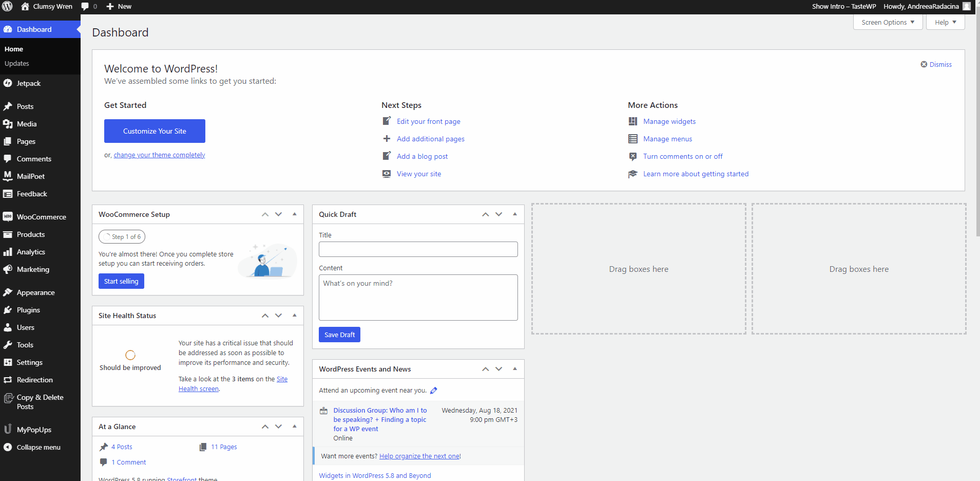Open the Updates submenu item
980x481 pixels.
[x=17, y=64]
